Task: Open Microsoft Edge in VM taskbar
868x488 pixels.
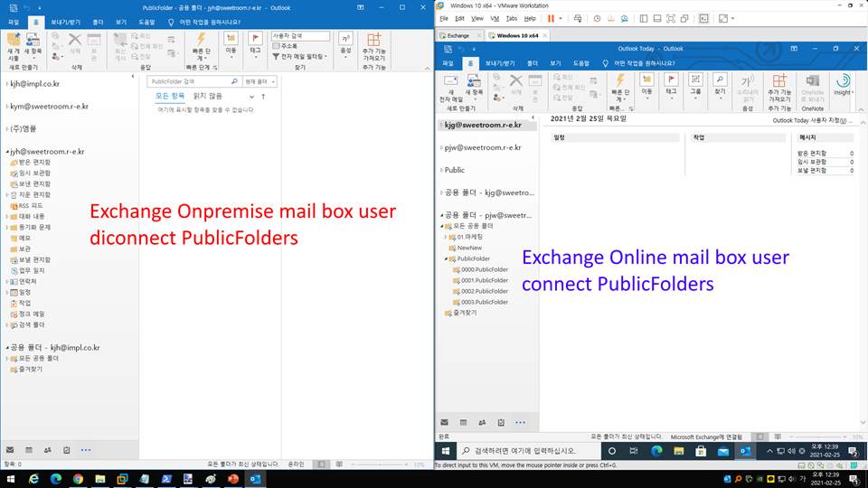Action: (657, 451)
